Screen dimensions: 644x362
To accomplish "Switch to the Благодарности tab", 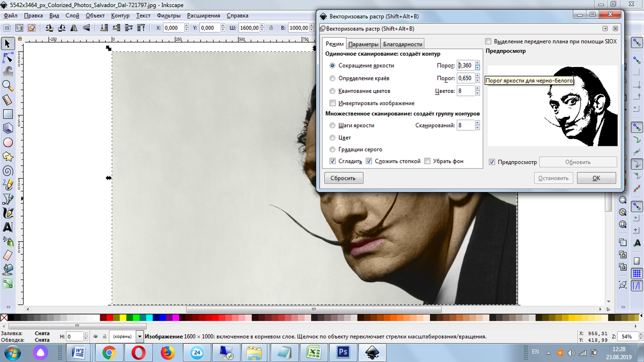I will pyautogui.click(x=402, y=44).
